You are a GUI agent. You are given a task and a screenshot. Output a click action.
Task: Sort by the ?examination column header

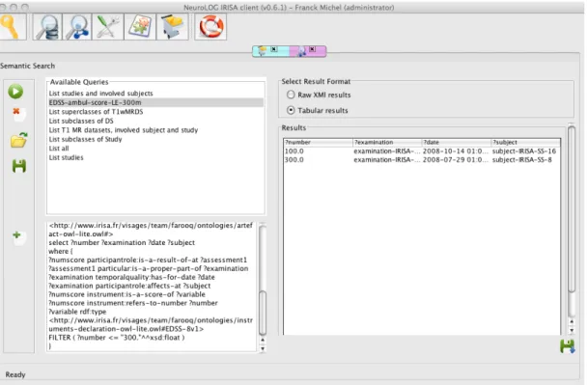coord(387,142)
